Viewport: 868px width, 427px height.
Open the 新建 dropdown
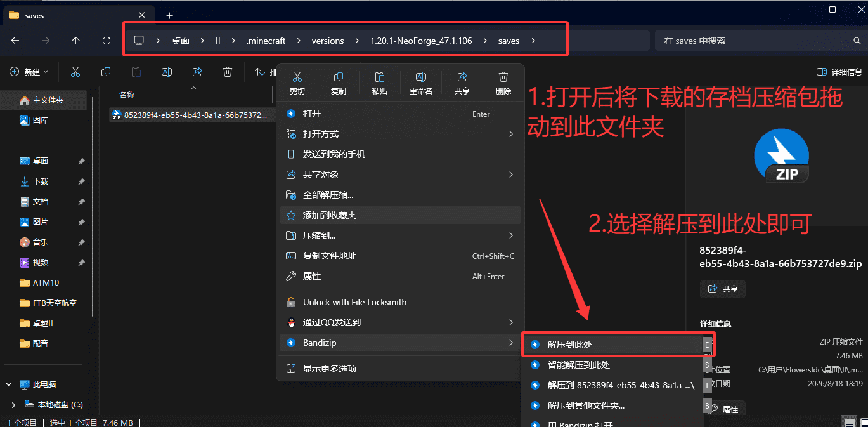point(29,72)
